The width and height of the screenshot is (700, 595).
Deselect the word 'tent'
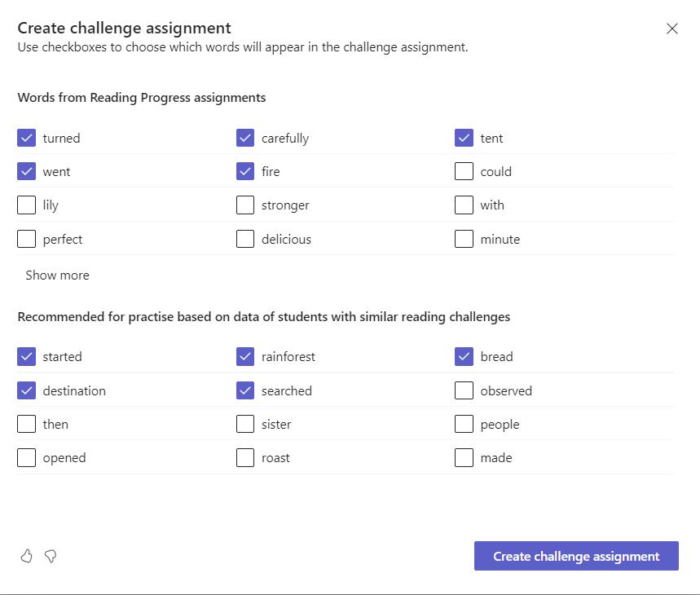click(x=464, y=138)
